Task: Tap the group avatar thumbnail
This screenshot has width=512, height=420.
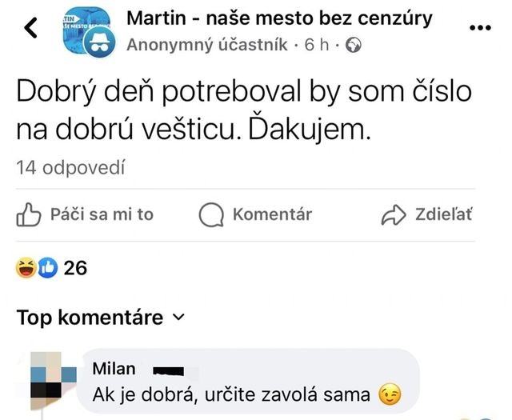Action: pos(89,31)
